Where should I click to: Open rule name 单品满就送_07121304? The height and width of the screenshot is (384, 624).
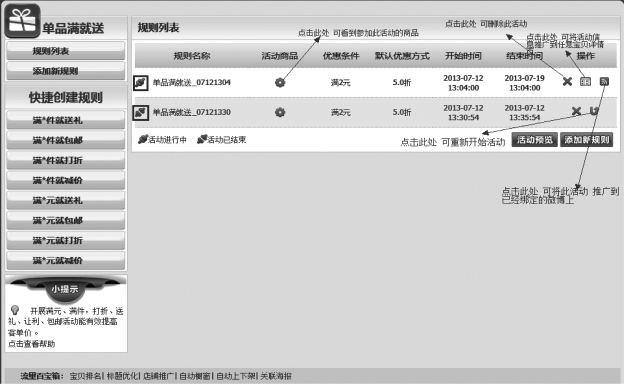192,82
